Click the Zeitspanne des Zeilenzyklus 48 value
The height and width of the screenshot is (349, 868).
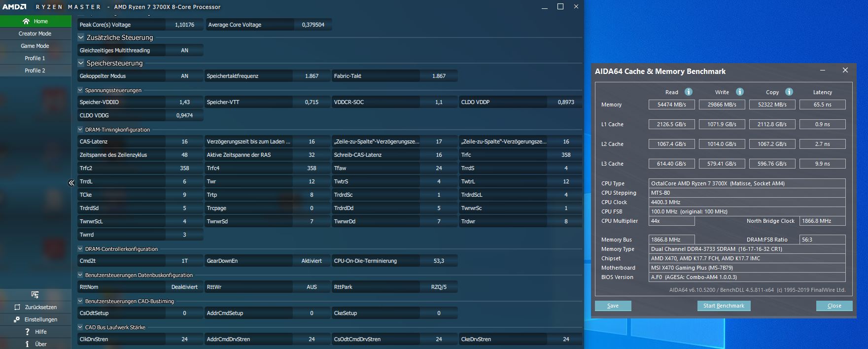(184, 155)
